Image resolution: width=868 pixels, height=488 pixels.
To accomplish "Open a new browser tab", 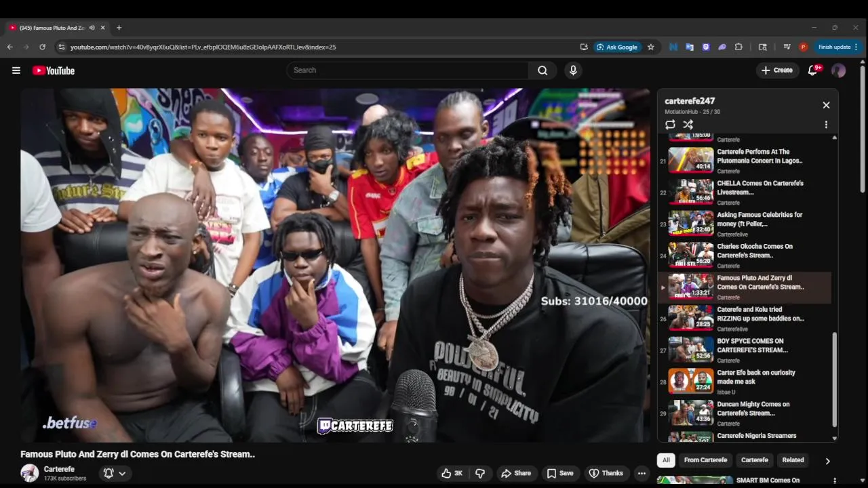I will click(x=119, y=28).
